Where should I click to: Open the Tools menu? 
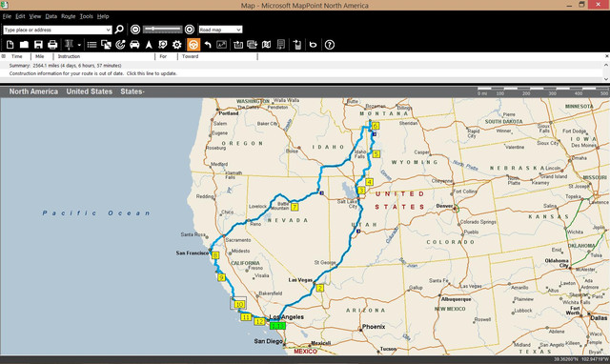87,16
